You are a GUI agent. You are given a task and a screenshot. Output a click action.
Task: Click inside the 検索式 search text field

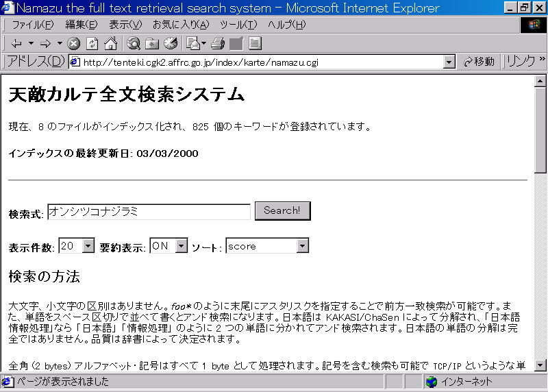(149, 212)
